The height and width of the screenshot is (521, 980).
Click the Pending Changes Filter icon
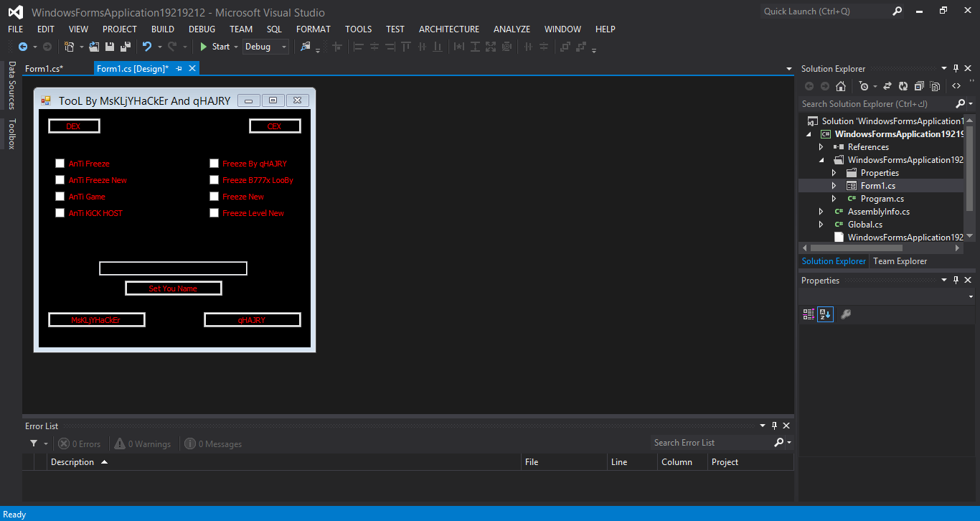pyautogui.click(x=864, y=86)
